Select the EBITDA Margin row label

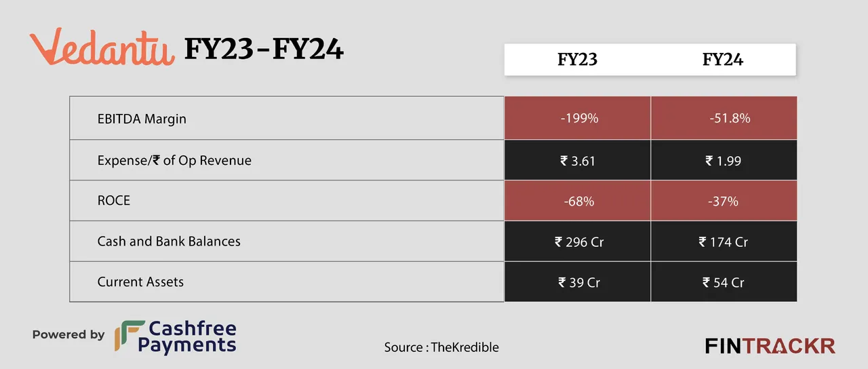pos(142,119)
